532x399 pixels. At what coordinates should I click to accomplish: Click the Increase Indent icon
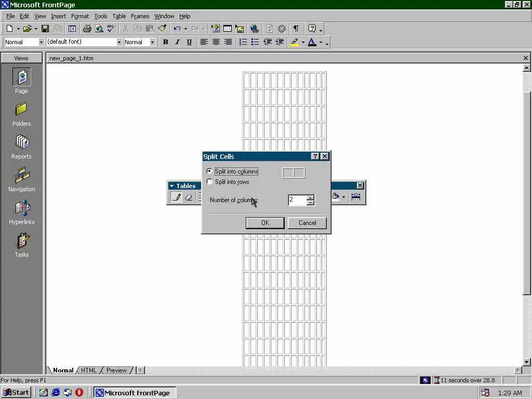point(280,42)
